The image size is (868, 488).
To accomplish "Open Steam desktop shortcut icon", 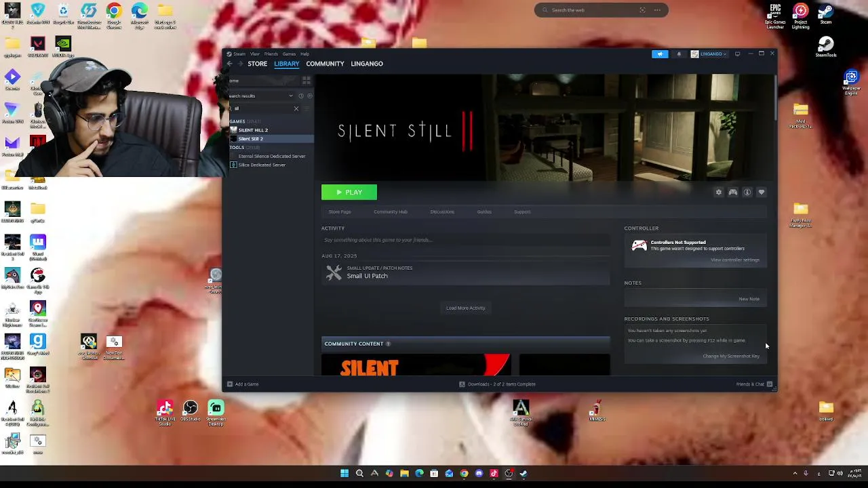I will tap(825, 15).
